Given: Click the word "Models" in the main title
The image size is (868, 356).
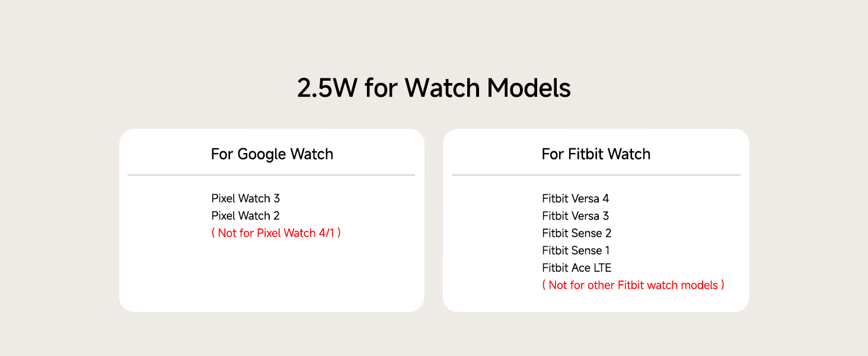Looking at the screenshot, I should pyautogui.click(x=528, y=88).
